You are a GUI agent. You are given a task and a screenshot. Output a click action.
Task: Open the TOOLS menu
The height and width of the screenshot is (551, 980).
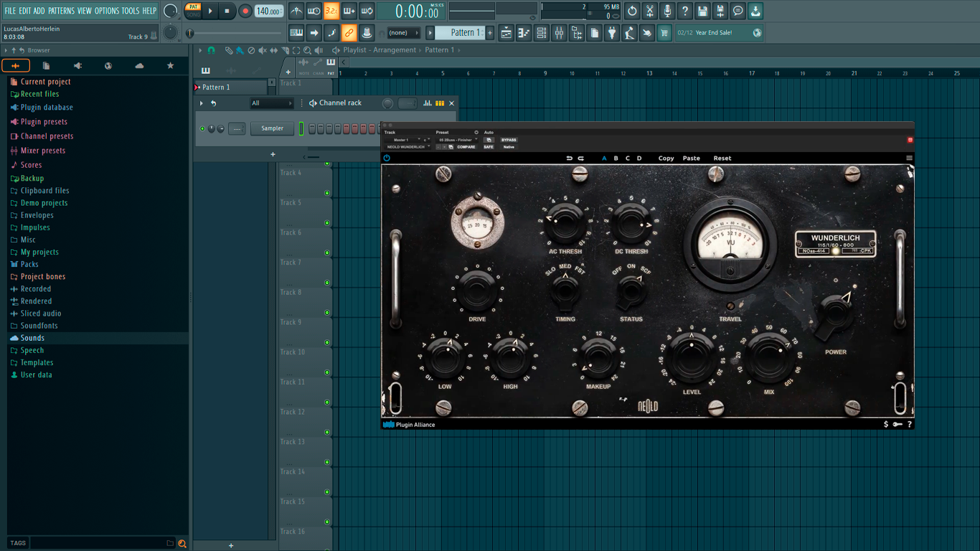click(131, 11)
